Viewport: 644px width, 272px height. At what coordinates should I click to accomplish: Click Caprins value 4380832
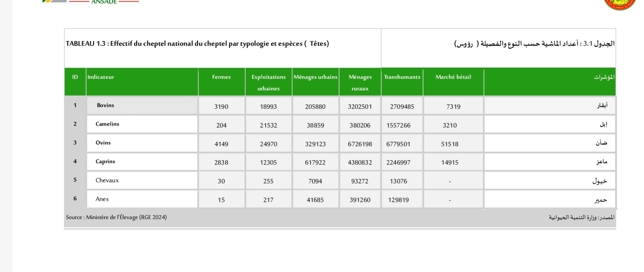coord(360,162)
